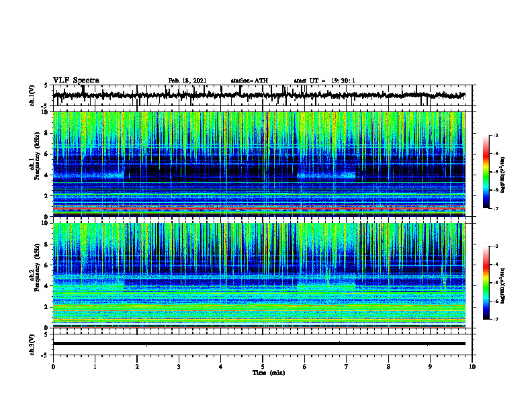Click the ch.1 voltage waveform trace

[259, 95]
